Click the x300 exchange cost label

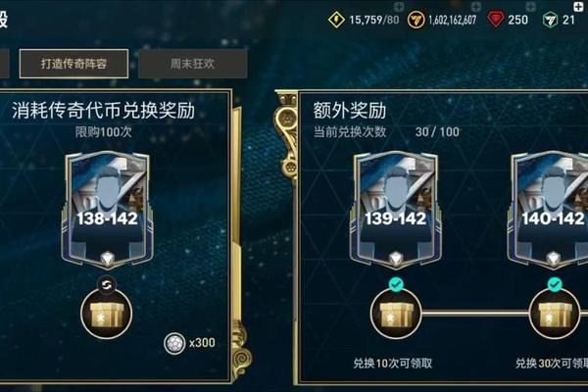click(202, 342)
